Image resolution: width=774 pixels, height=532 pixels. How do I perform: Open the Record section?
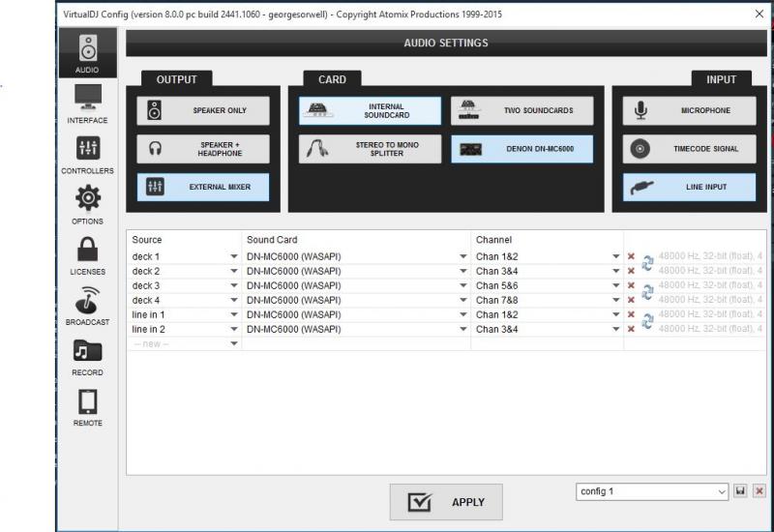click(87, 357)
